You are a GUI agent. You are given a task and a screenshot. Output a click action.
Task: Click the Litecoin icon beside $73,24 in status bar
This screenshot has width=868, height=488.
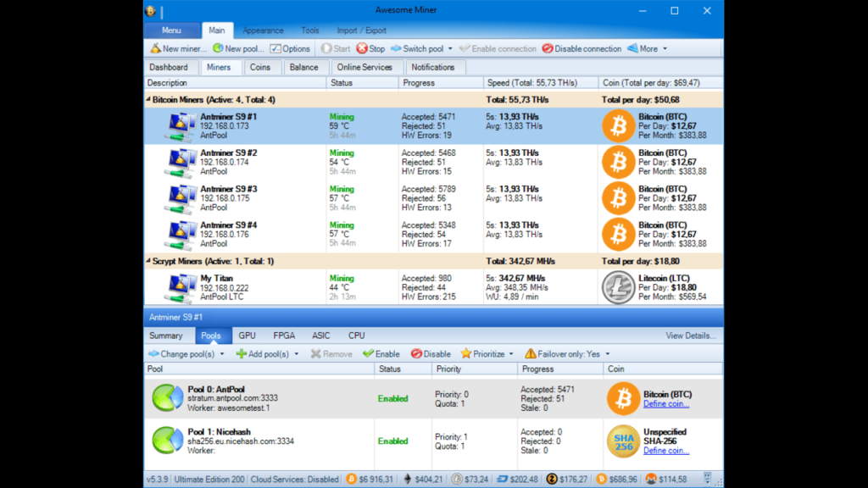pos(457,480)
